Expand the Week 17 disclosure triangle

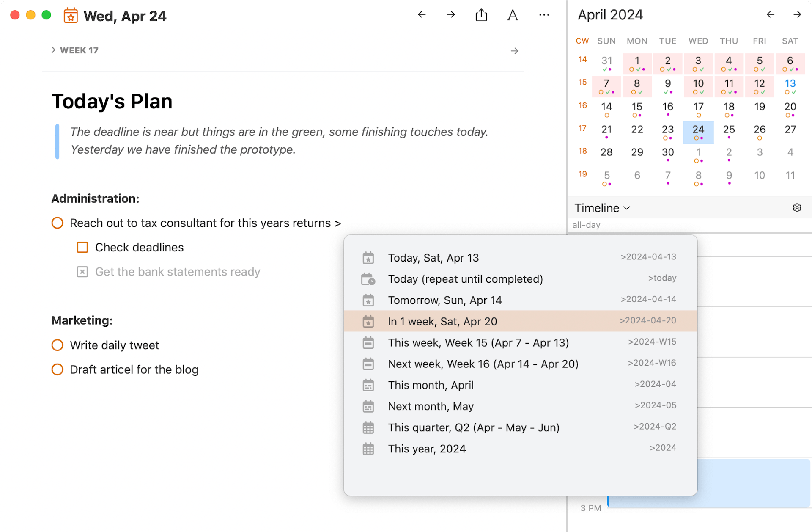pyautogui.click(x=53, y=50)
